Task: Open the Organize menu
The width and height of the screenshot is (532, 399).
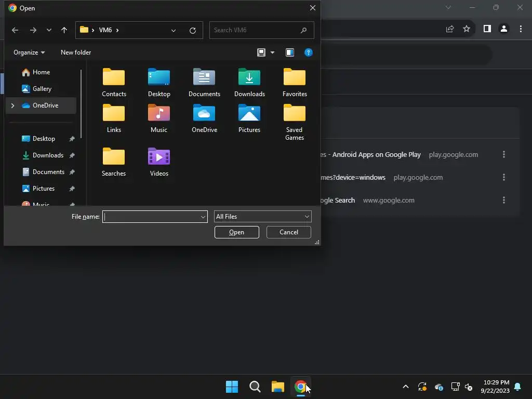Action: pos(29,52)
